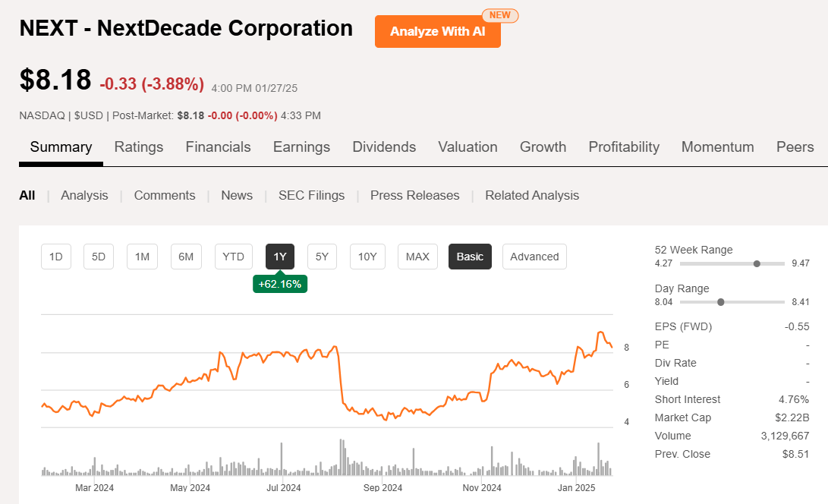
Task: Open the Valuation tab
Action: (x=468, y=147)
